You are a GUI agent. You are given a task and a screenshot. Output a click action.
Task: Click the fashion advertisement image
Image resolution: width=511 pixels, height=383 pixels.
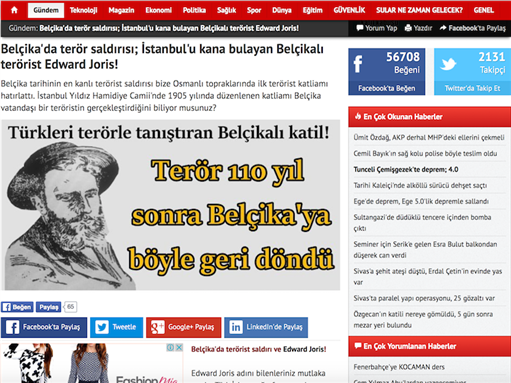(x=92, y=363)
